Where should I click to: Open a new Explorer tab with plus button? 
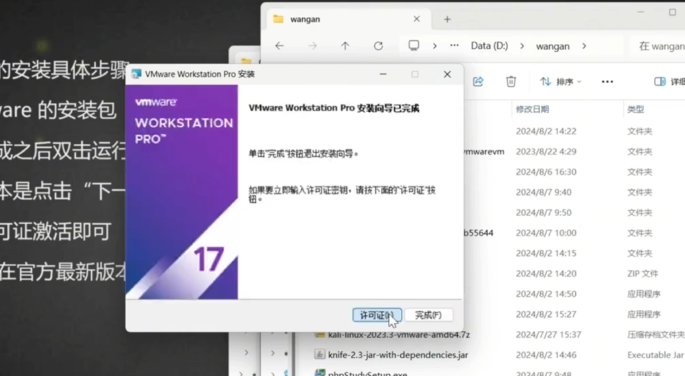click(447, 19)
